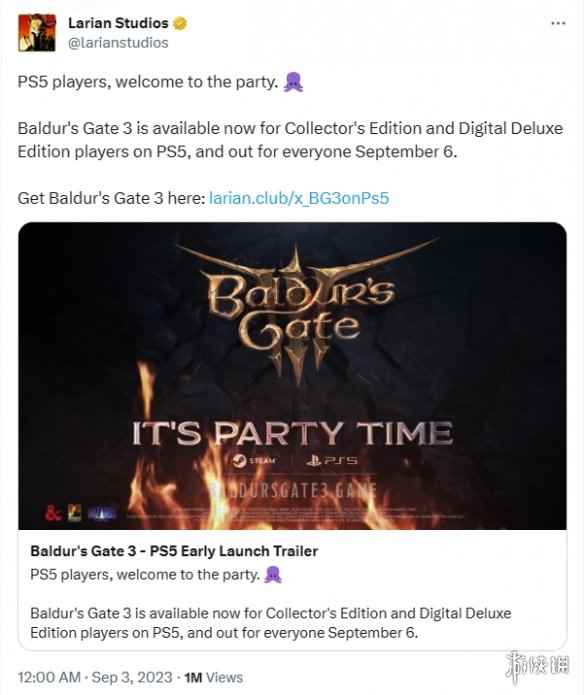Click the card description about Collector's Edition
Screen dimensions: 584x695
point(271,623)
